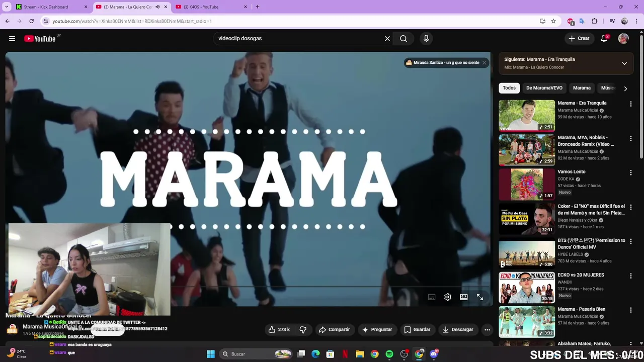Screen dimensions: 644x362
Task: Open BTS Permission to Dance title
Action: coord(591,244)
